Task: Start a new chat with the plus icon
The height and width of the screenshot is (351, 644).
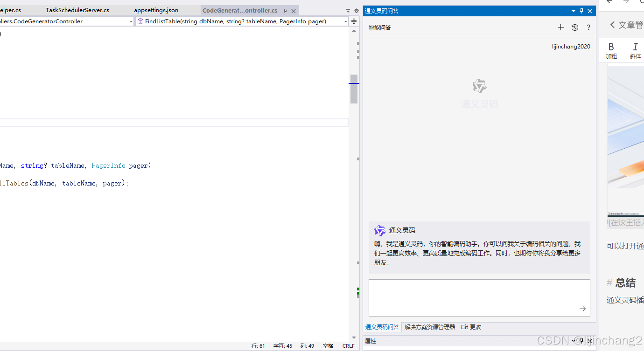Action: tap(560, 28)
